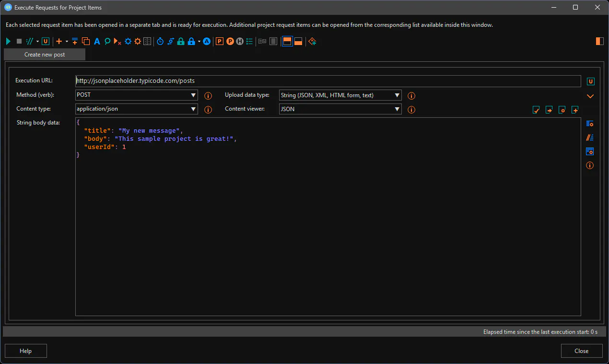Click the blue redirect arrows icon

pyautogui.click(x=170, y=42)
